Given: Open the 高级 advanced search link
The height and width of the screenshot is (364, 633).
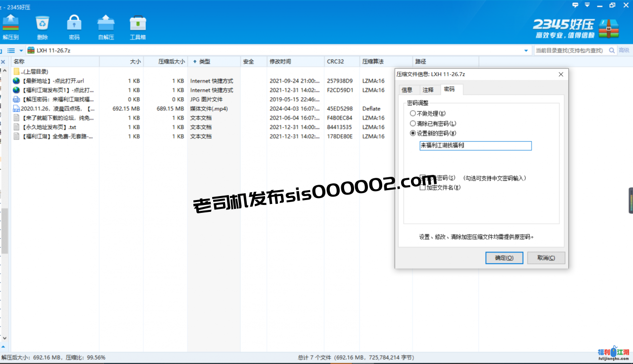Looking at the screenshot, I should 624,50.
